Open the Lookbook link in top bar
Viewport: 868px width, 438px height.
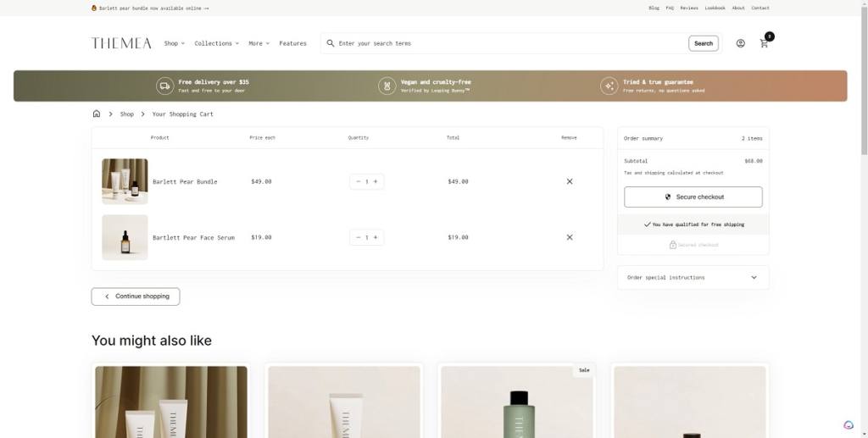pos(715,8)
